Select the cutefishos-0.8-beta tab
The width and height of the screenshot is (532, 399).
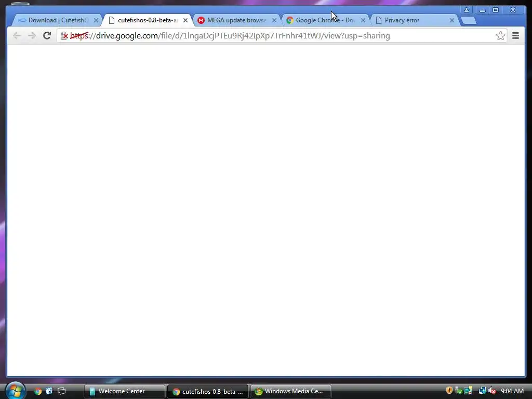pos(147,20)
